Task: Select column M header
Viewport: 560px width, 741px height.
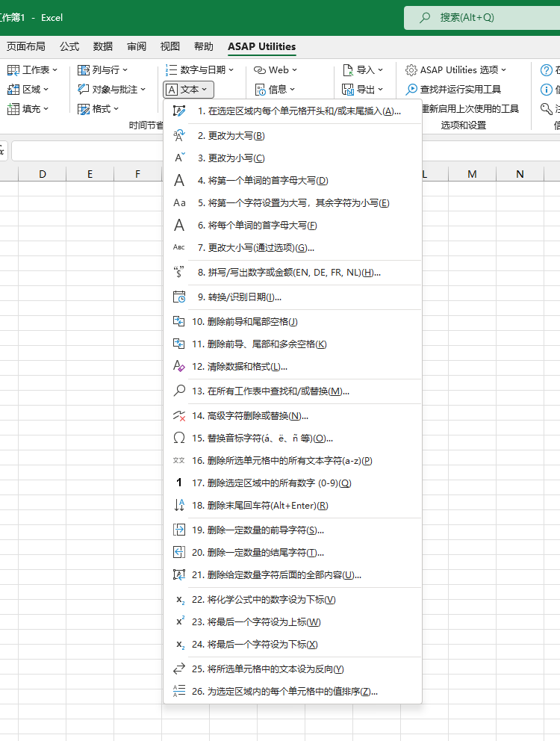Action: pyautogui.click(x=472, y=174)
